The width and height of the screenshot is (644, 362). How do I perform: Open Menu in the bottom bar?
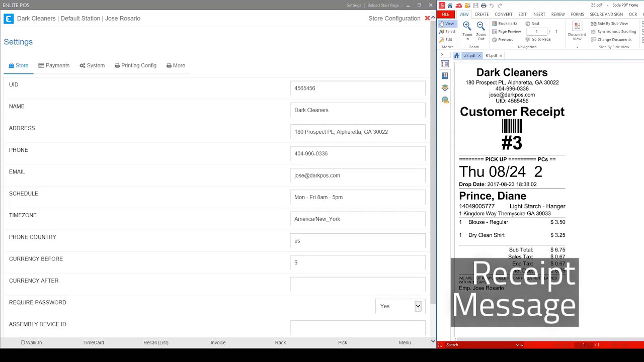405,342
